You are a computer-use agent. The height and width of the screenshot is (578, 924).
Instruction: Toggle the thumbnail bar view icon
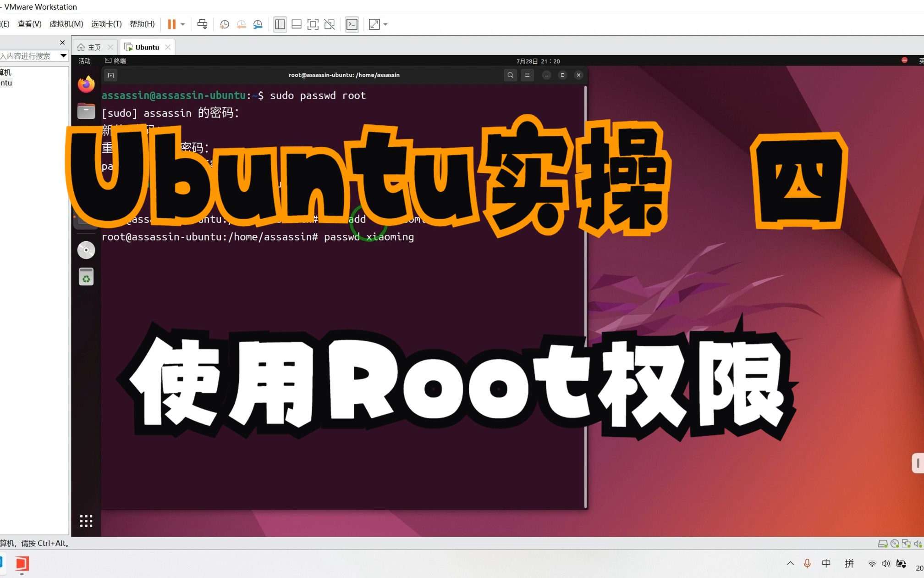tap(297, 24)
